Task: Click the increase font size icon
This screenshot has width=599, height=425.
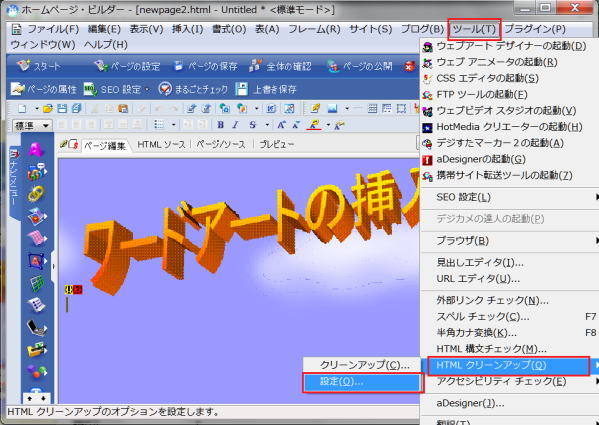Action: point(282,125)
